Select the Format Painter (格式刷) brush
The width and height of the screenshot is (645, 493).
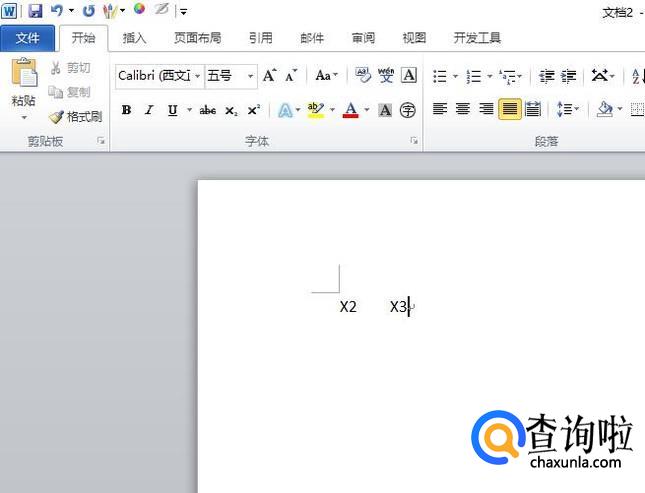[x=75, y=117]
